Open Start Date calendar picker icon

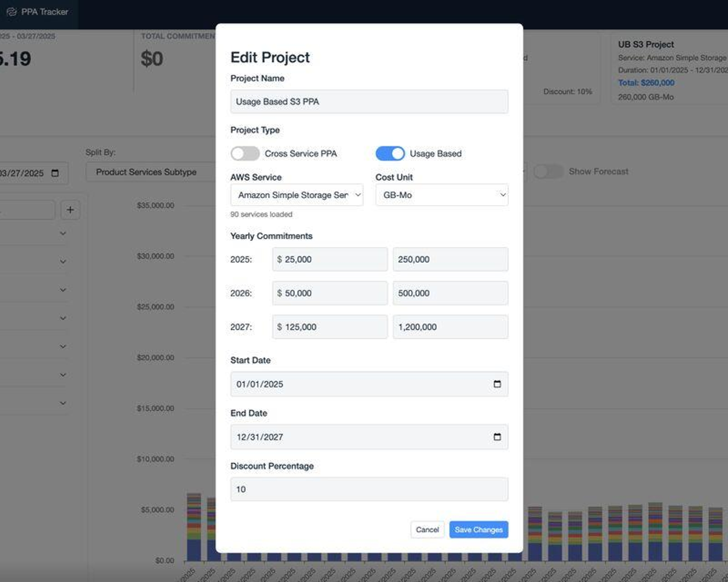coord(497,384)
